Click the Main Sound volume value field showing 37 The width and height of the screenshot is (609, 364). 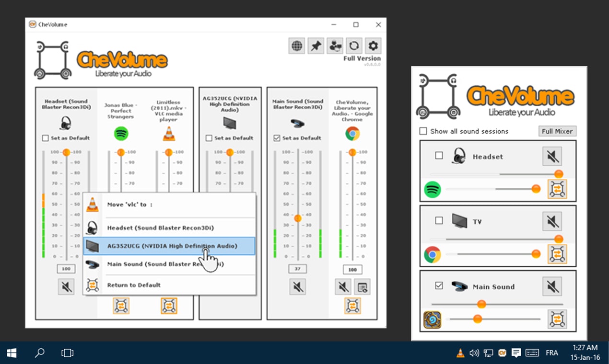298,269
